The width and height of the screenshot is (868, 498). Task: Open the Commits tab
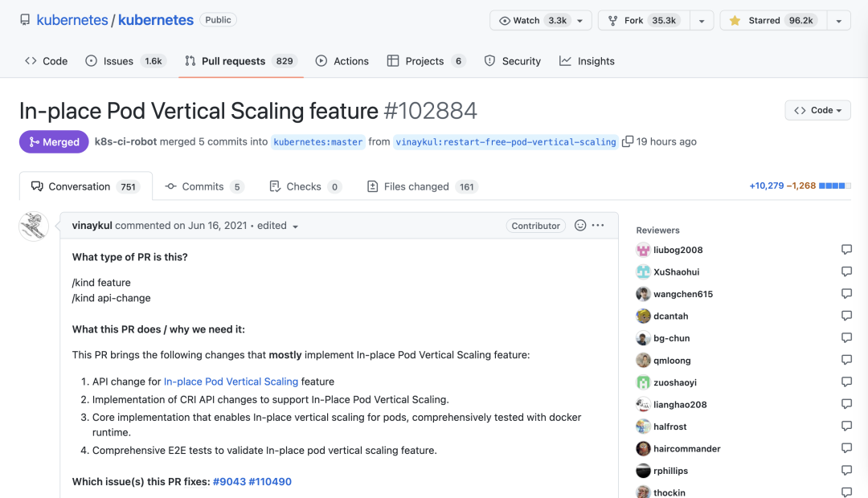click(x=204, y=186)
